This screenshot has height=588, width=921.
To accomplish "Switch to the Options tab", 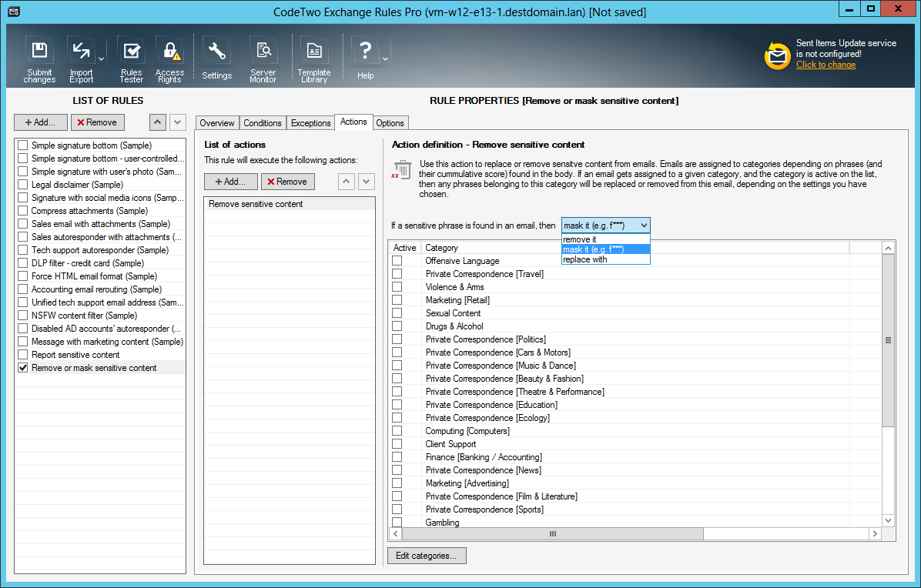I will point(390,122).
